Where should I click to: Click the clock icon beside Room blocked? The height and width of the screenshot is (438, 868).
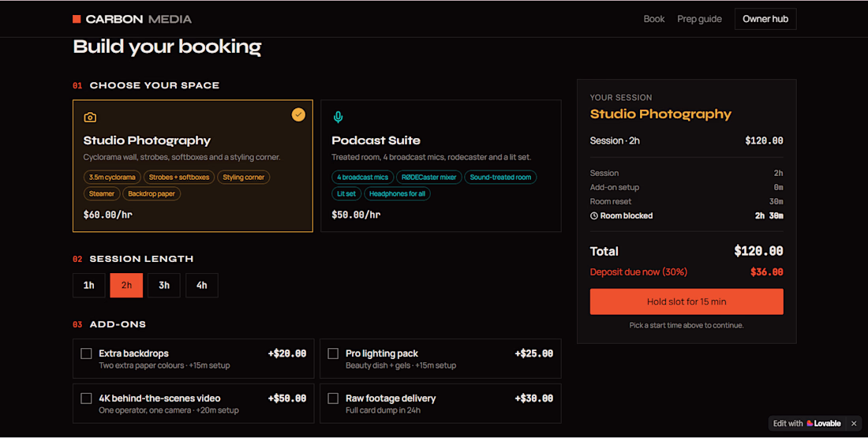594,216
